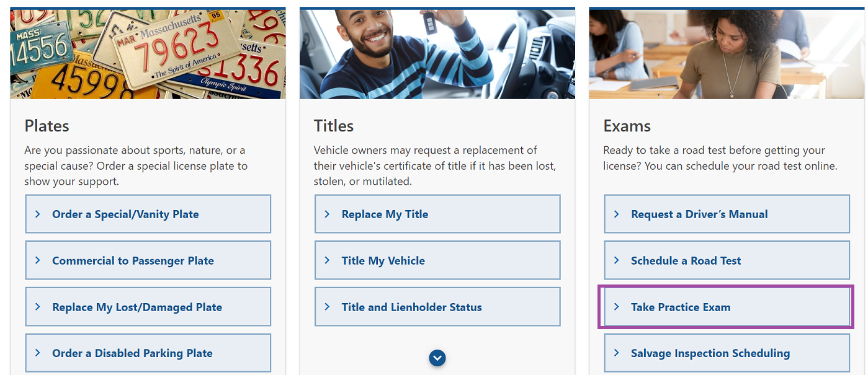Open Replace My Lost/Damaged Plate link
Image resolution: width=868 pixels, height=375 pixels.
pos(137,307)
